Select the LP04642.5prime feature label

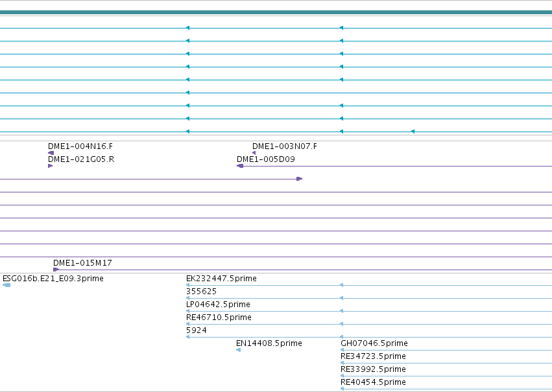click(218, 305)
